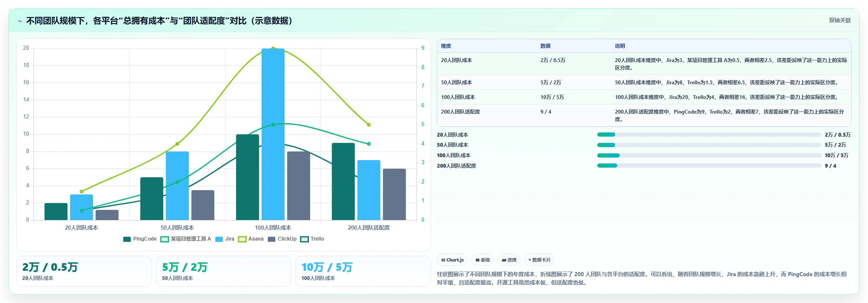Toggle the Asana legend item

pyautogui.click(x=251, y=239)
